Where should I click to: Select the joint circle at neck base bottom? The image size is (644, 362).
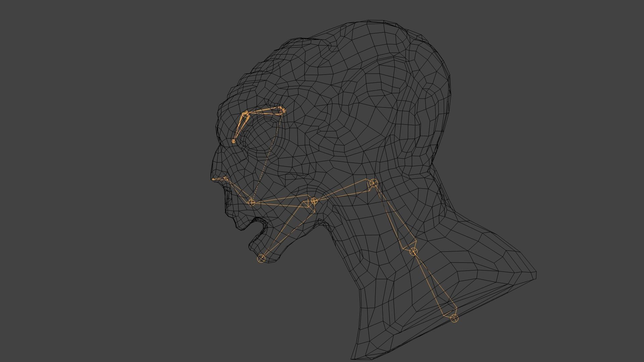pos(454,318)
